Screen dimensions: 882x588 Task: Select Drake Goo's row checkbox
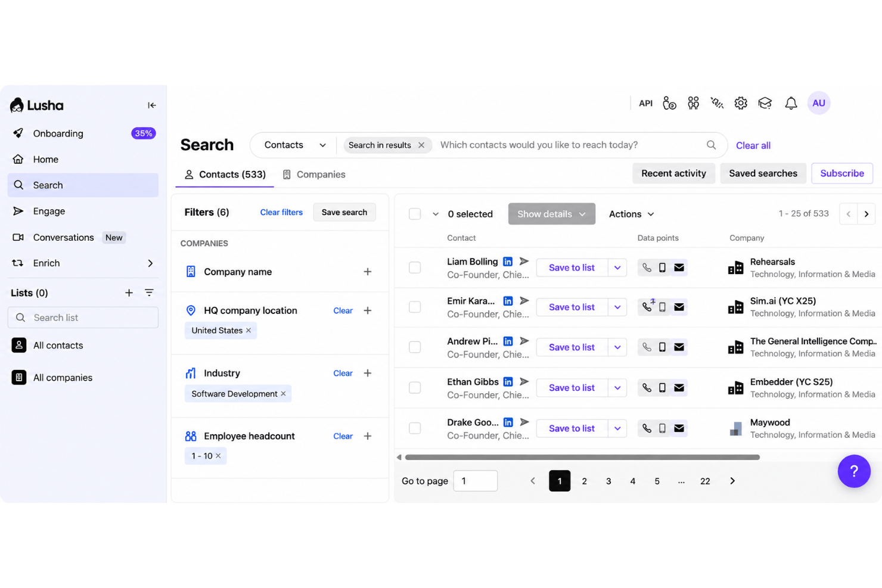coord(415,428)
